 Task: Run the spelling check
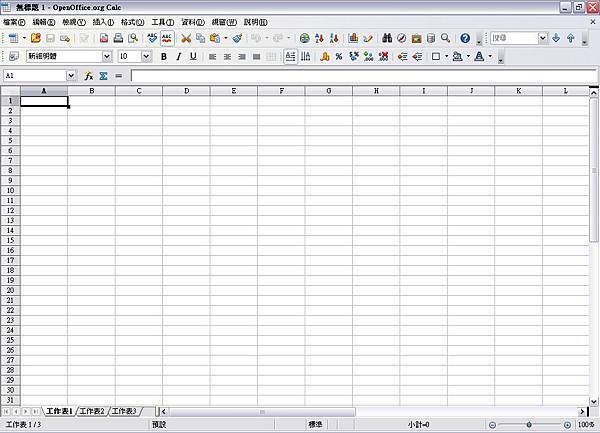pos(152,38)
